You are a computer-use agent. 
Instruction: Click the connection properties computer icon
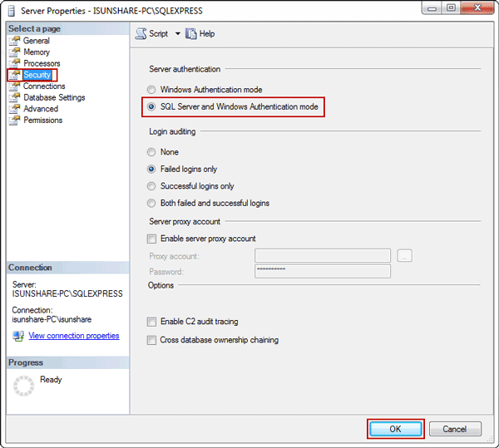point(18,336)
